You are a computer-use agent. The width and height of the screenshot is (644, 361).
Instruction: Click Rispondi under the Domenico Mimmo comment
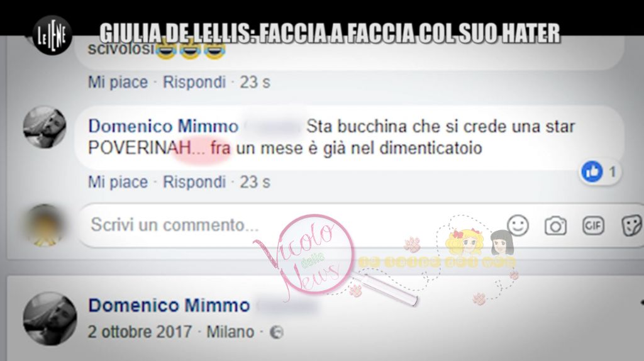coord(194,182)
